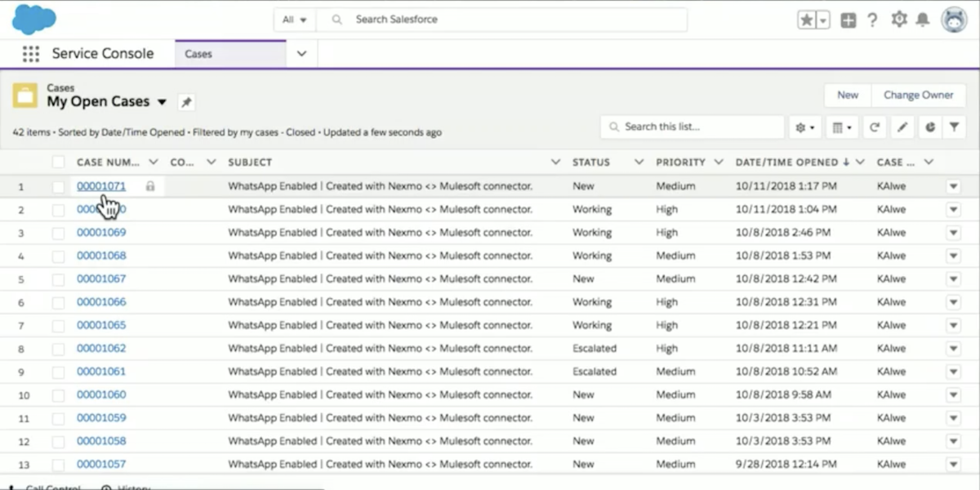
Task: Open the All search scope dropdown
Action: tap(295, 20)
